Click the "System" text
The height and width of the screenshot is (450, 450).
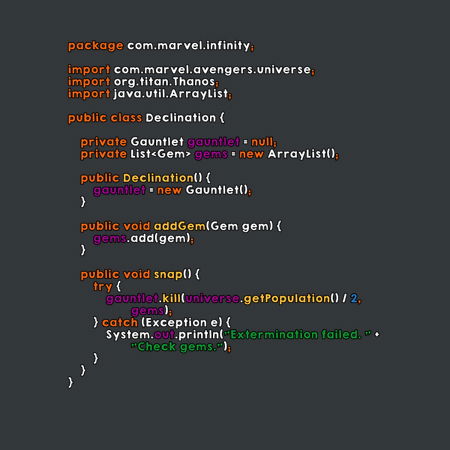coord(128,334)
